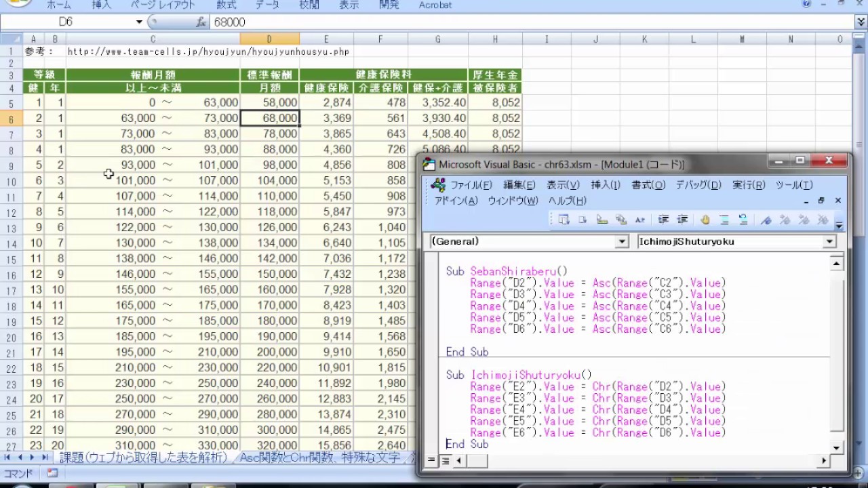Switch to the Asc関数とChr関数 sheet tab

tap(320, 458)
